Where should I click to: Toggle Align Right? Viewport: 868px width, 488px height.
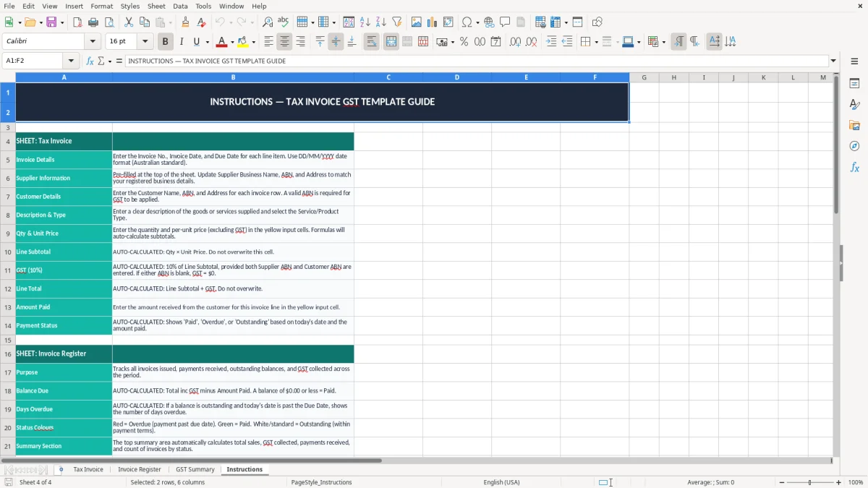300,42
